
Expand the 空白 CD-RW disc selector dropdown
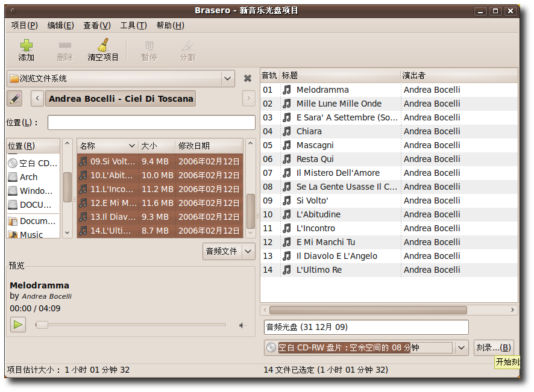(462, 347)
